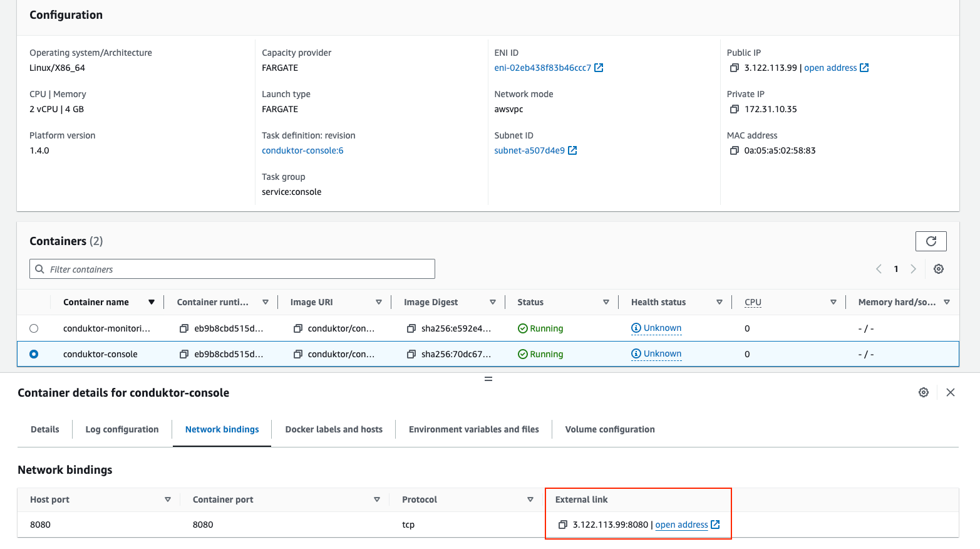This screenshot has width=980, height=549.
Task: Open Container details settings gear
Action: click(923, 392)
